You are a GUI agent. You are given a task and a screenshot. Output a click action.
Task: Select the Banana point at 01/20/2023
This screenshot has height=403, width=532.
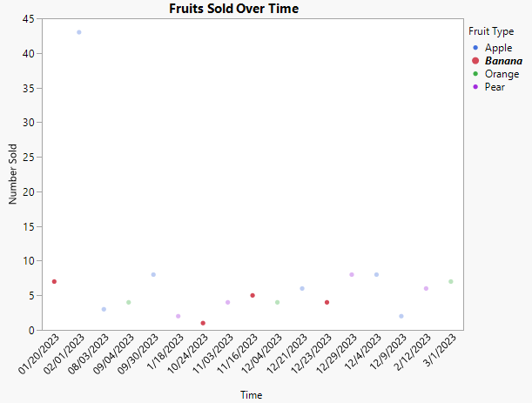pyautogui.click(x=54, y=282)
